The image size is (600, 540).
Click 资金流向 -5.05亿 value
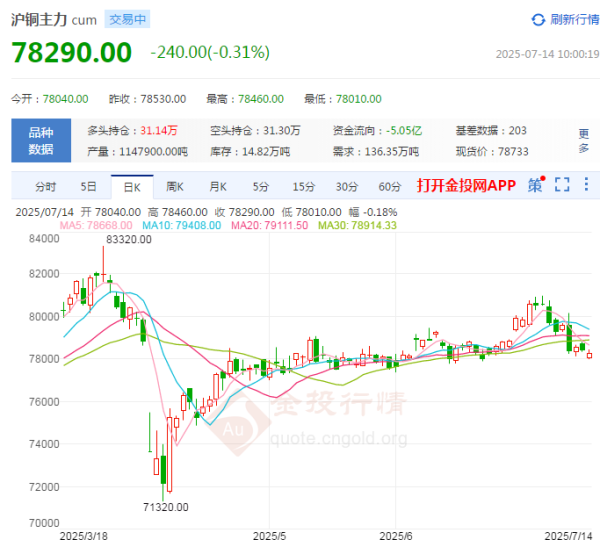(404, 131)
